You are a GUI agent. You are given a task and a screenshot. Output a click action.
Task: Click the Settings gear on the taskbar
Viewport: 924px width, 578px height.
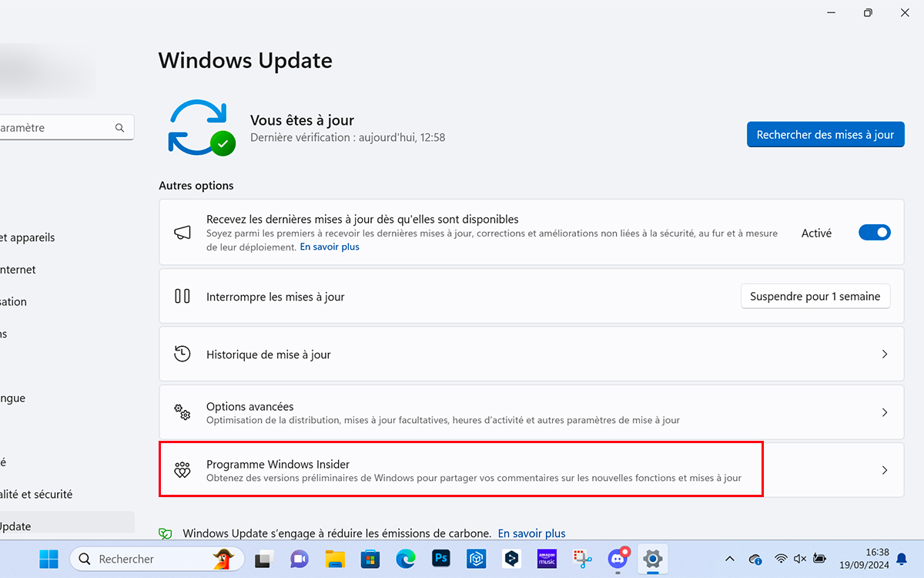click(x=653, y=559)
